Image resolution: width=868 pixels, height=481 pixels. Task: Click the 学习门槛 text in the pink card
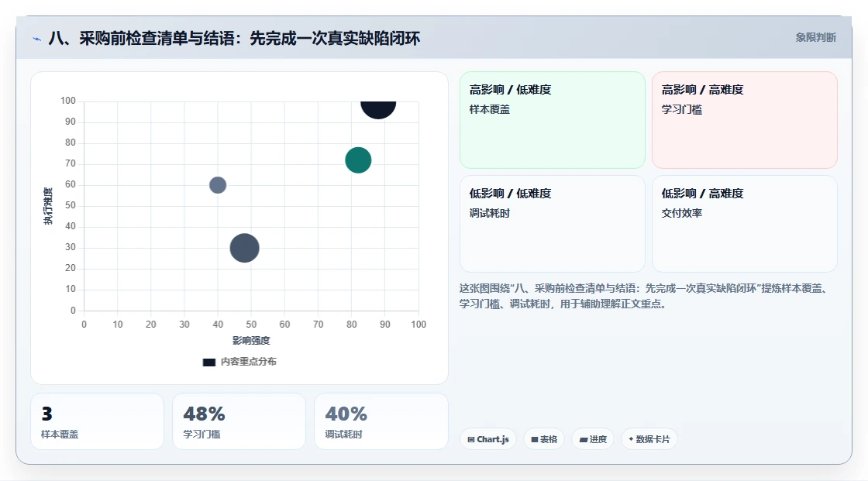point(681,109)
